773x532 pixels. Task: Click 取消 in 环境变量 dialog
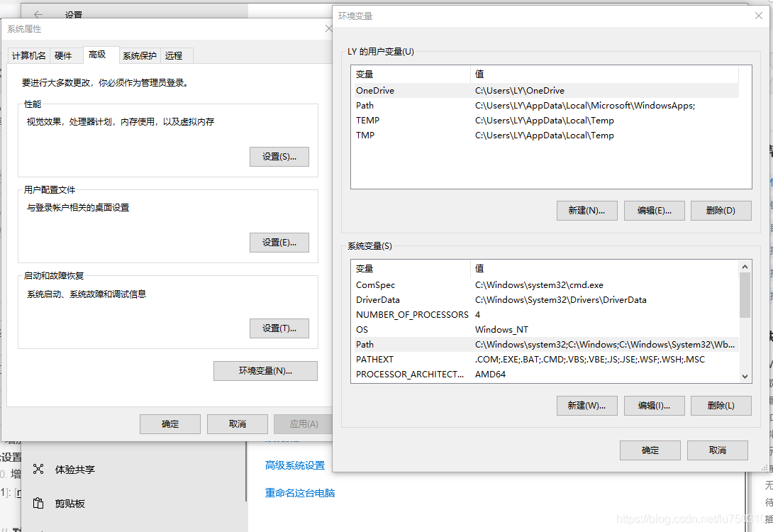click(x=717, y=450)
